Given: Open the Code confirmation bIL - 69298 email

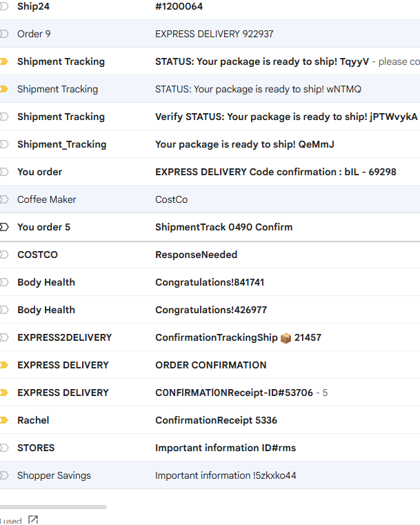Looking at the screenshot, I should pos(275,172).
